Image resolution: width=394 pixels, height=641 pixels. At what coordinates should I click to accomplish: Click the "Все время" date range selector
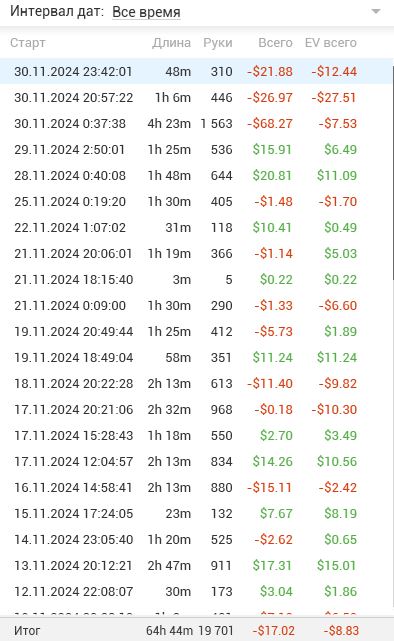(146, 12)
